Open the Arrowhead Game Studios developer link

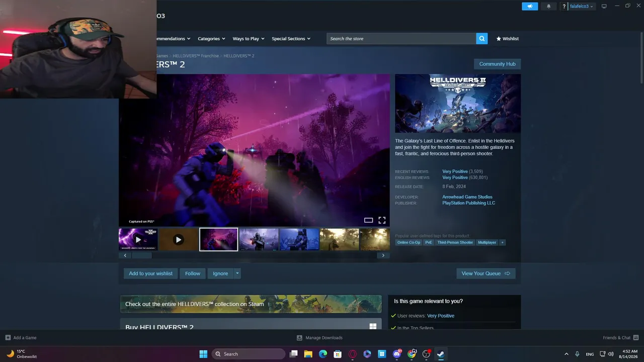467,197
